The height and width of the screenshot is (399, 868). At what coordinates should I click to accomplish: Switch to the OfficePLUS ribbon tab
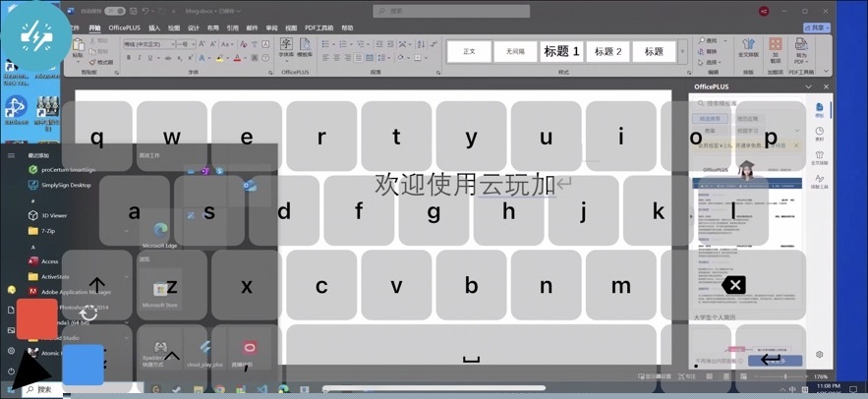coord(124,28)
